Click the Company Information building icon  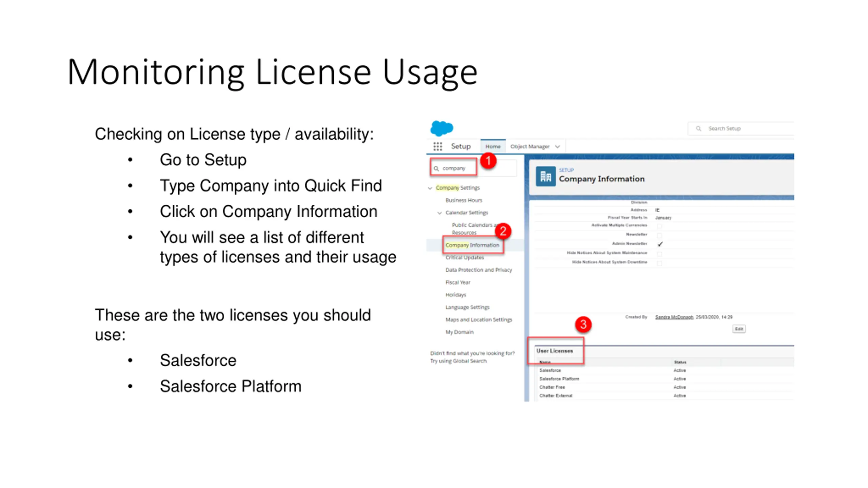(x=545, y=176)
